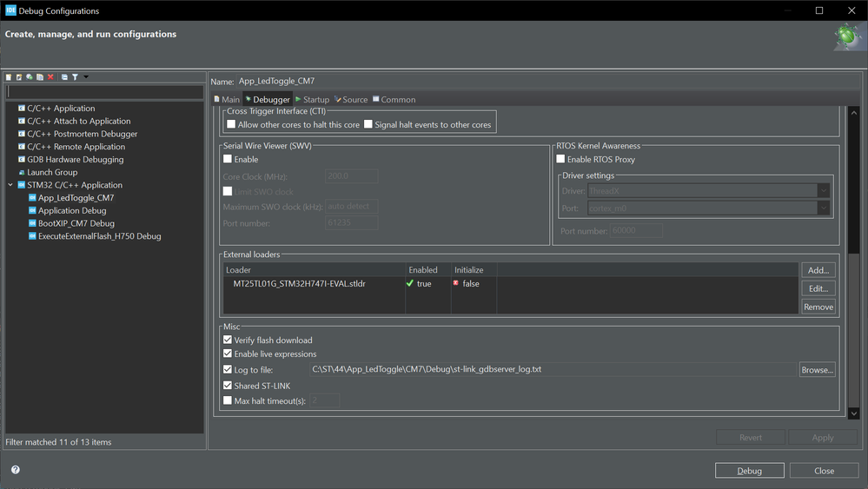Enable the RTOS Proxy checkbox
This screenshot has height=489, width=868.
(x=560, y=159)
